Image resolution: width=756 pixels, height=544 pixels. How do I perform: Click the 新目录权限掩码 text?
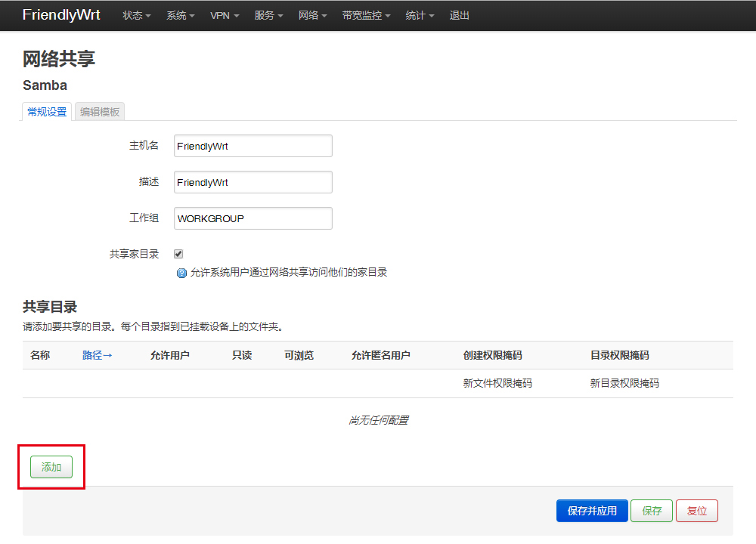624,384
